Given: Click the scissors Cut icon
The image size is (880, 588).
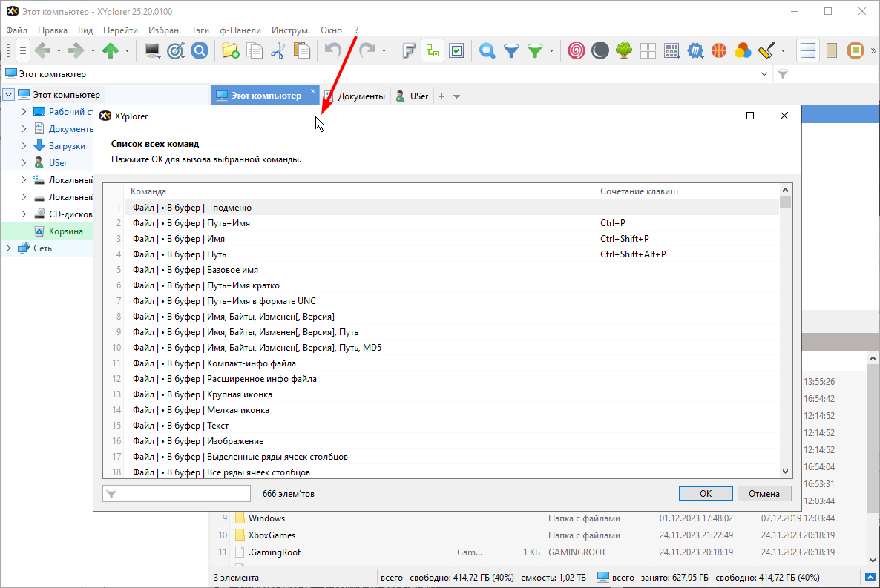Looking at the screenshot, I should [x=278, y=50].
